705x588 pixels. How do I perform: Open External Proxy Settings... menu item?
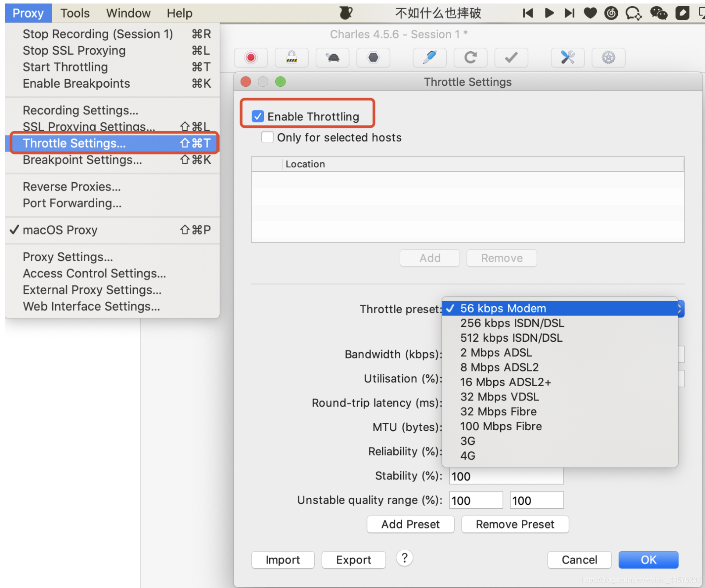(112, 290)
